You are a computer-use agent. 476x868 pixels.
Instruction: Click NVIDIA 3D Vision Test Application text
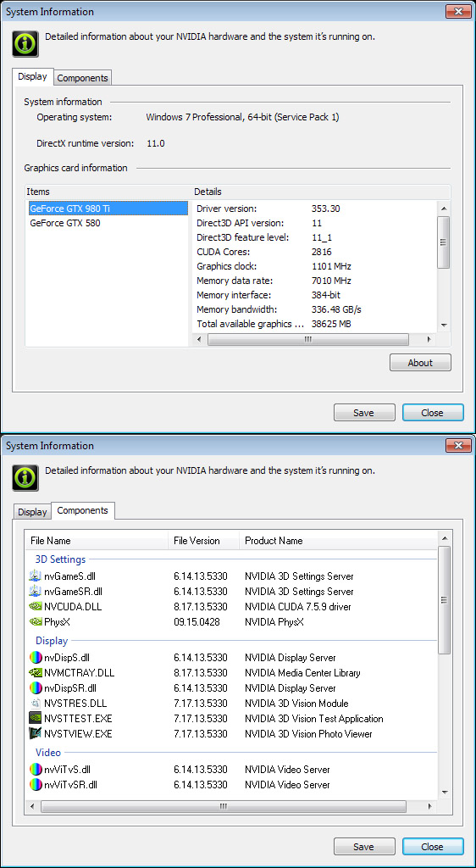click(x=314, y=719)
